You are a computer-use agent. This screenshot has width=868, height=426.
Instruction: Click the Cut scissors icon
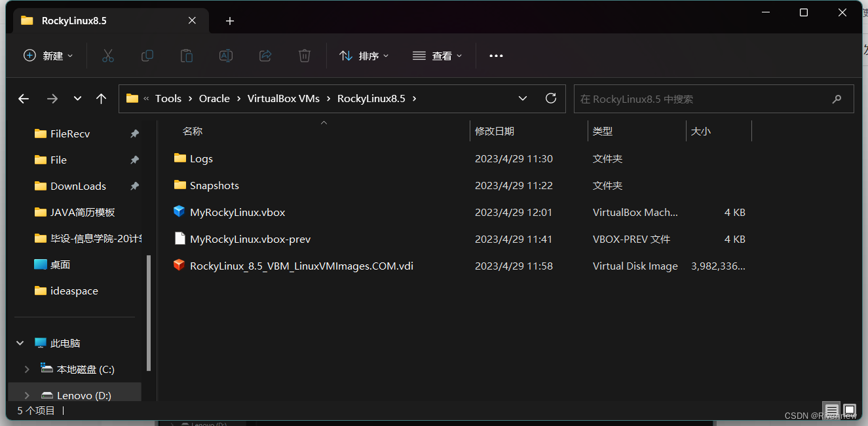click(x=108, y=56)
